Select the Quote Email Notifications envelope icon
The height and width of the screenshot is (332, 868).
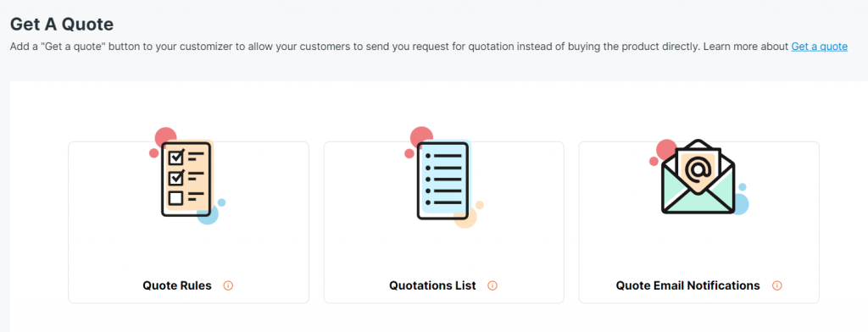coord(698,177)
